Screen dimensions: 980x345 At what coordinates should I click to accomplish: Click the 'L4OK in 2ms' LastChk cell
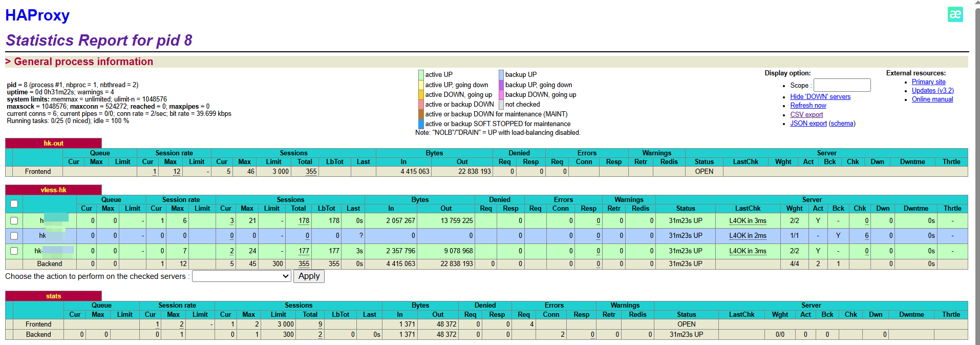pyautogui.click(x=748, y=236)
